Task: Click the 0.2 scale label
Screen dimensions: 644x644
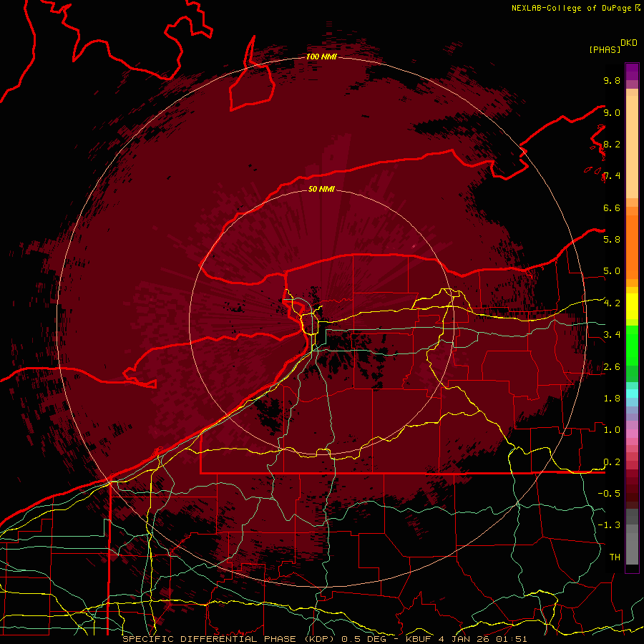Action: point(612,462)
